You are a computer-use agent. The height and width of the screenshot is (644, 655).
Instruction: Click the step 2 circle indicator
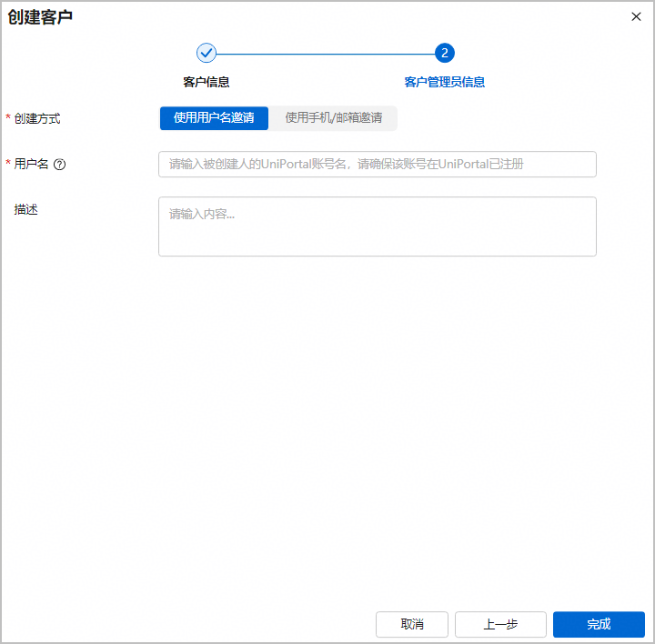[x=445, y=53]
